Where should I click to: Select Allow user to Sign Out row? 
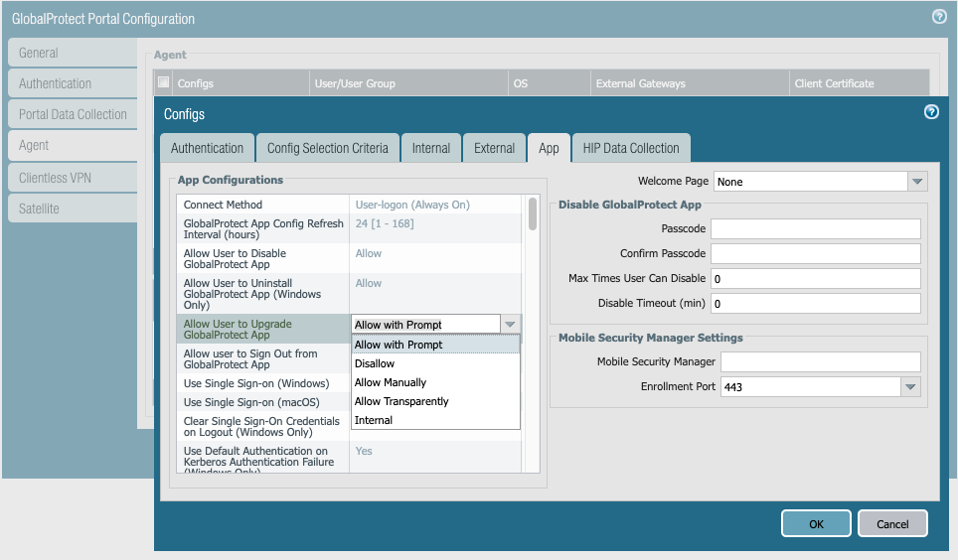click(264, 358)
